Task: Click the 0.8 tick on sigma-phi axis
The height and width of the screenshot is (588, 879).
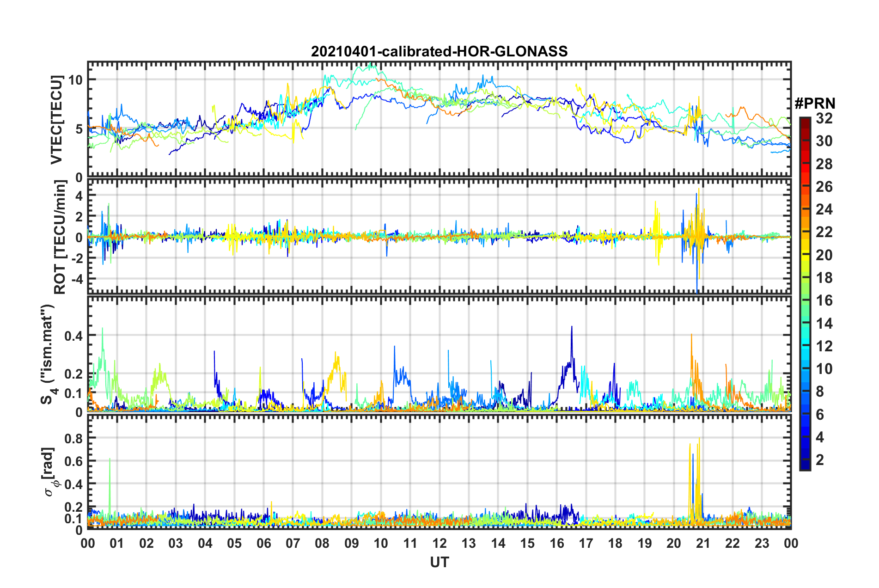Action: point(73,438)
